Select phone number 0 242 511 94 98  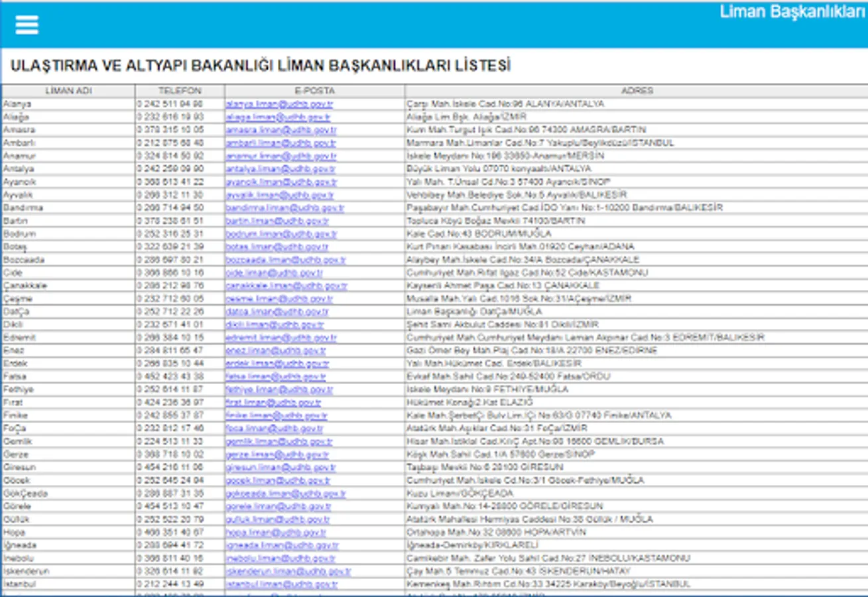tap(170, 104)
